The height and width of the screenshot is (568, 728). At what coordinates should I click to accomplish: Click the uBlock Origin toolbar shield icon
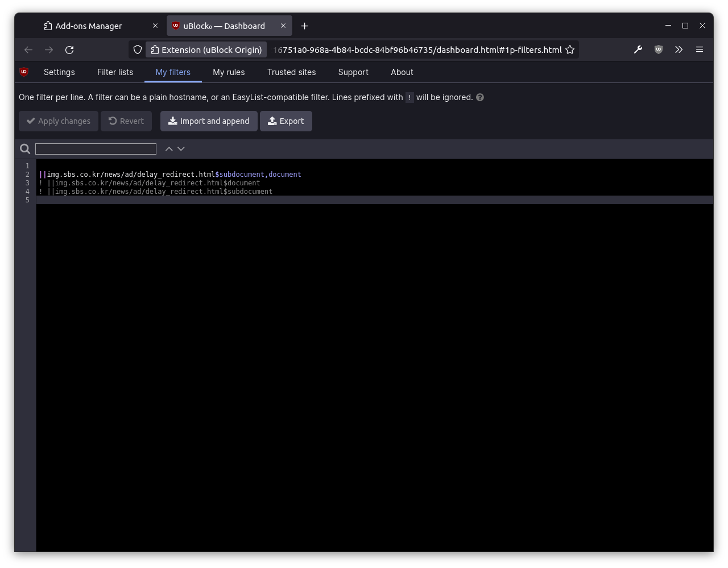658,49
